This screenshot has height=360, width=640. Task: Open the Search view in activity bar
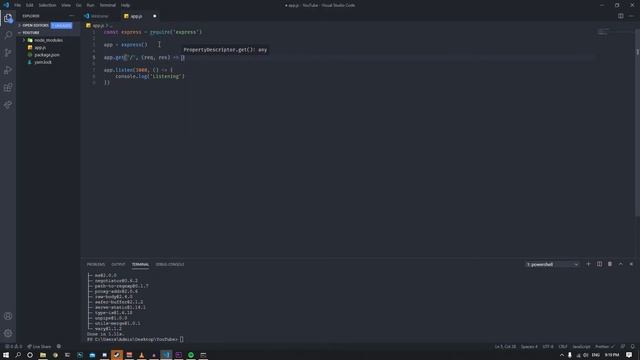[8, 35]
